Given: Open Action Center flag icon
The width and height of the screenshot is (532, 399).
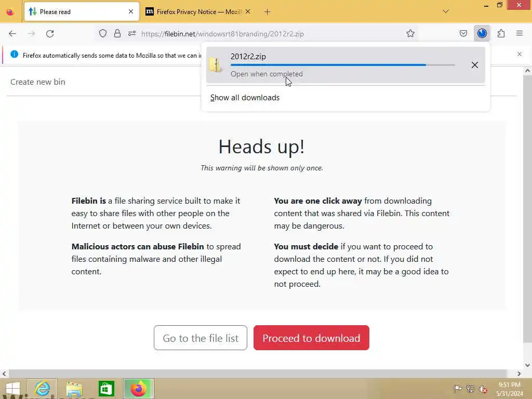Looking at the screenshot, I should 458,389.
